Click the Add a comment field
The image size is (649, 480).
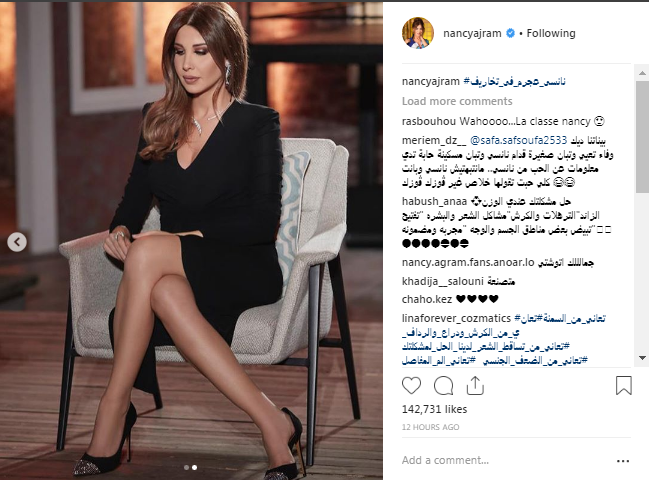click(505, 460)
